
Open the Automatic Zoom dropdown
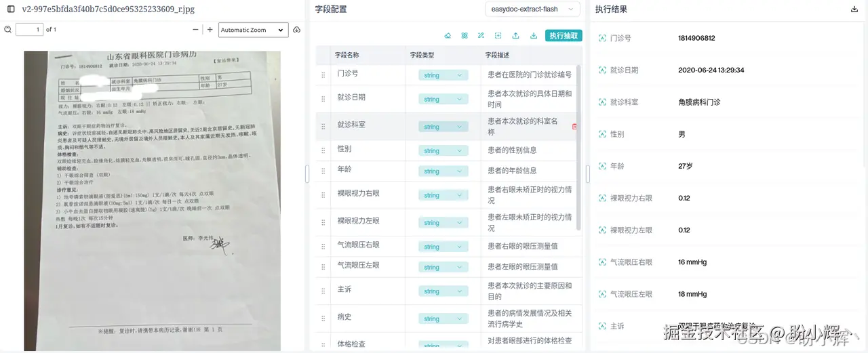[x=254, y=30]
